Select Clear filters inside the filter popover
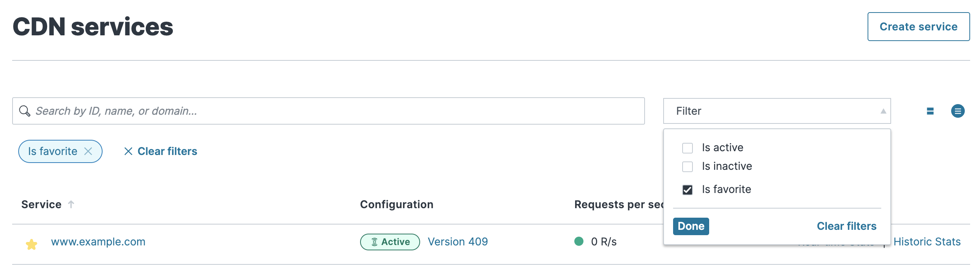The width and height of the screenshot is (980, 272). (x=846, y=226)
